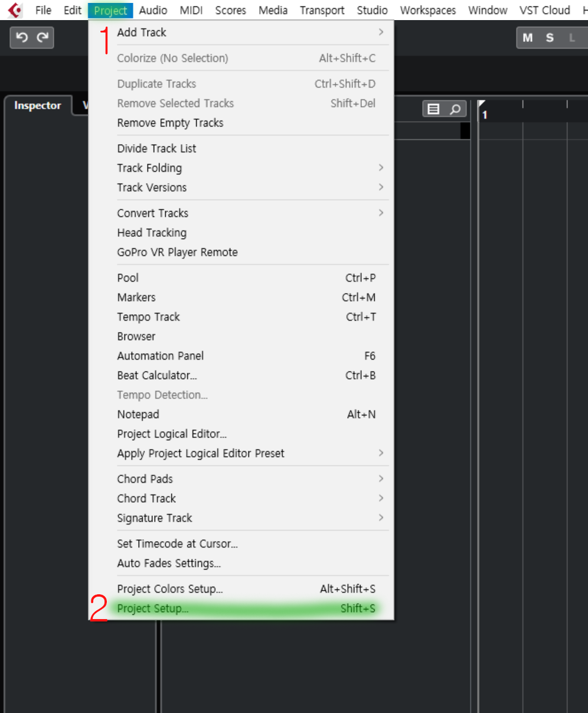This screenshot has height=713, width=588.
Task: Open the Transport menu
Action: [x=322, y=10]
